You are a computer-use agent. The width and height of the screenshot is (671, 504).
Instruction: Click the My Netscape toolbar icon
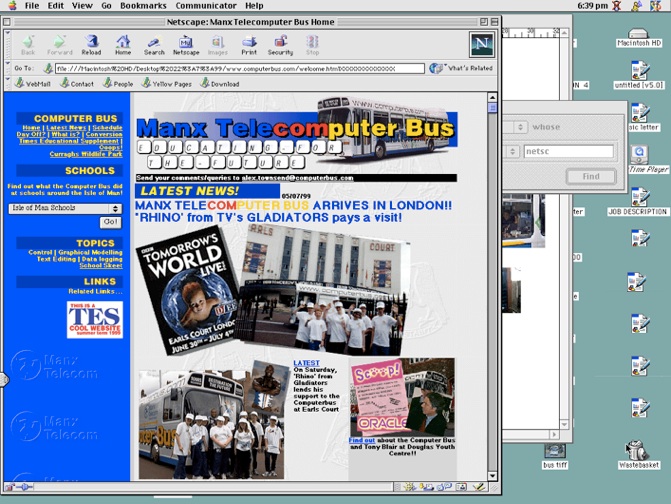pyautogui.click(x=186, y=44)
